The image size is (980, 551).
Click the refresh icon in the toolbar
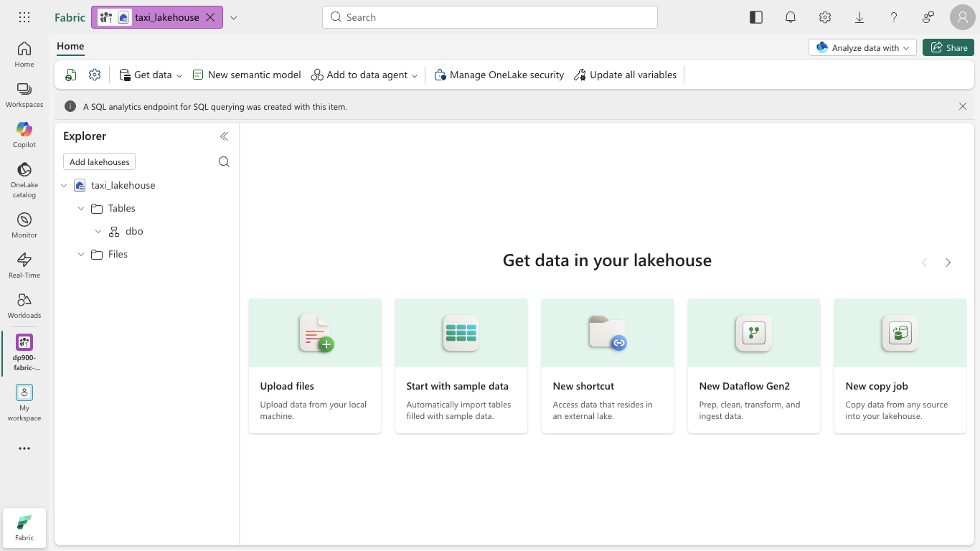point(71,75)
